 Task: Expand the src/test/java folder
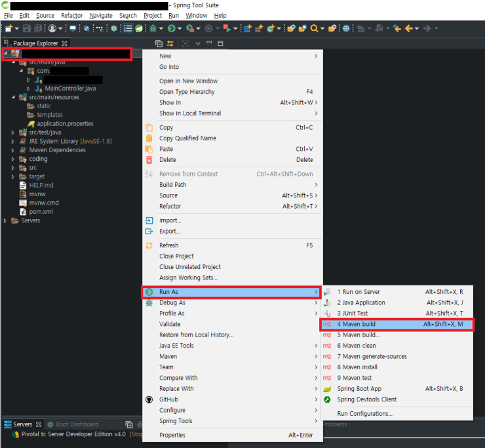tap(14, 132)
